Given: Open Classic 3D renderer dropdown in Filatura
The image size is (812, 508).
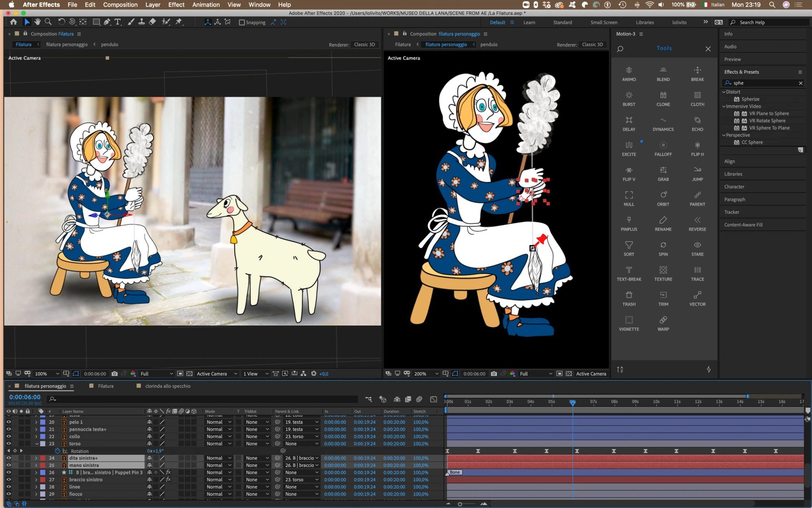Looking at the screenshot, I should [x=364, y=45].
